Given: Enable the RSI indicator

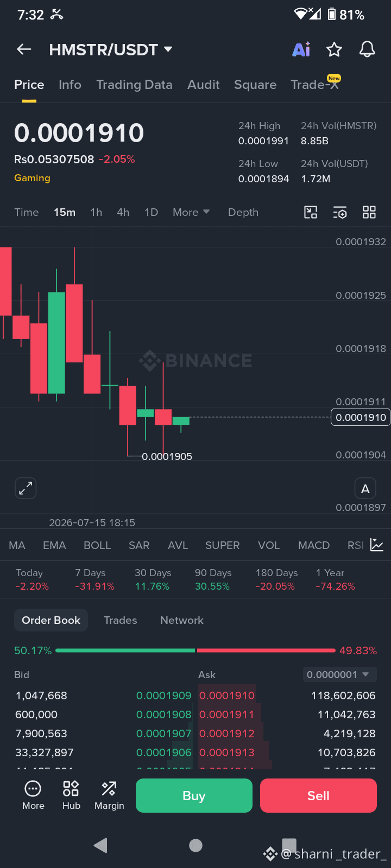Looking at the screenshot, I should pyautogui.click(x=356, y=545).
